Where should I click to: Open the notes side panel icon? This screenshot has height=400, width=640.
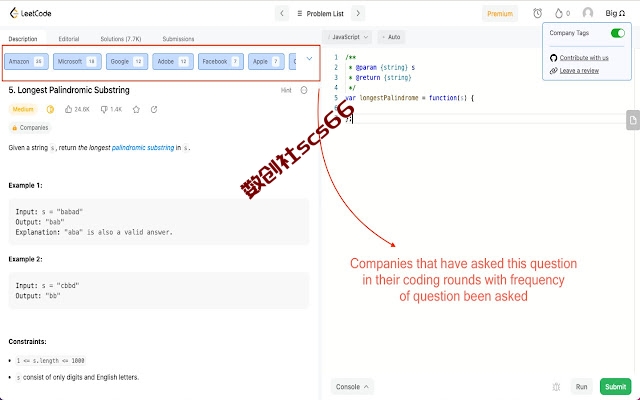click(633, 120)
